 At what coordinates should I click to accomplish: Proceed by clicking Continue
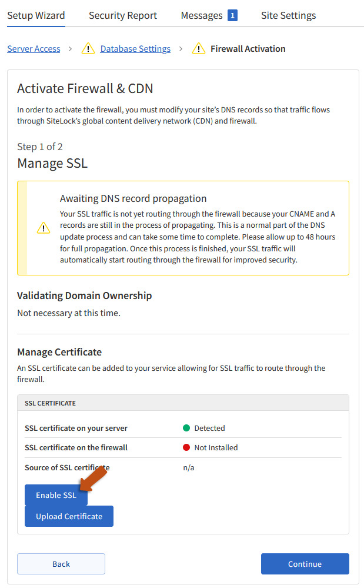pyautogui.click(x=305, y=564)
